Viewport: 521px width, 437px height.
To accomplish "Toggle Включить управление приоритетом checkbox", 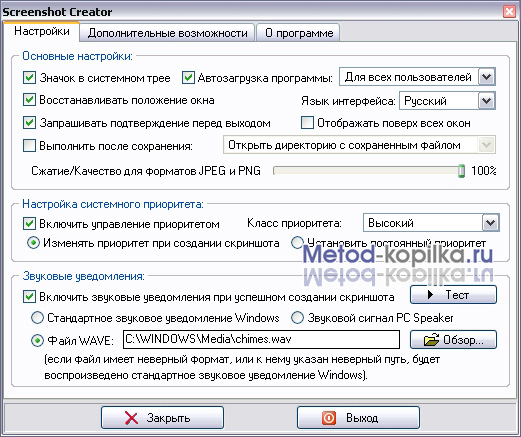I will (29, 224).
